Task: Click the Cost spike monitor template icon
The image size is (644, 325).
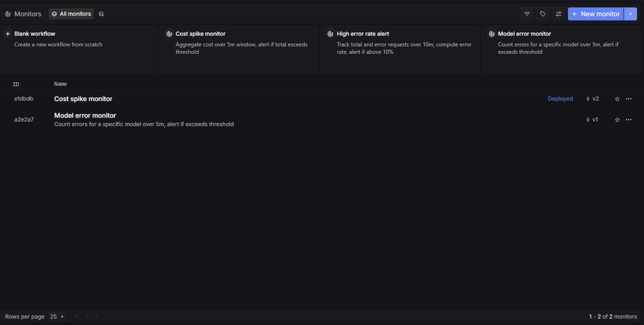Action: [169, 34]
